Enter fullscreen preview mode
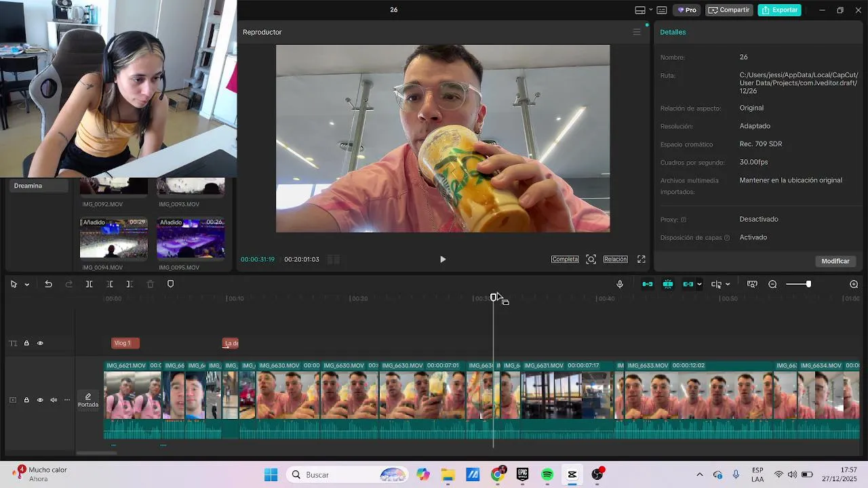The height and width of the screenshot is (488, 868). tap(641, 259)
